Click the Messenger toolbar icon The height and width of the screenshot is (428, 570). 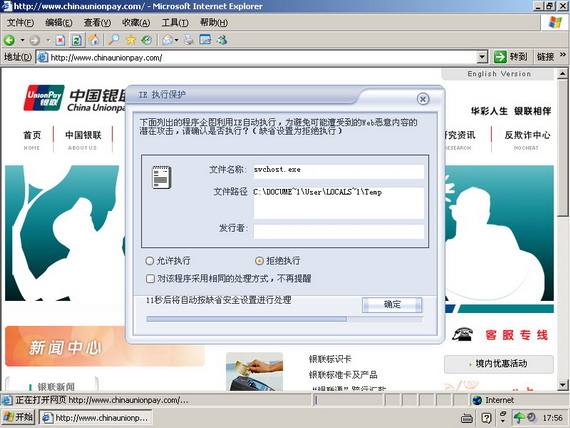pyautogui.click(x=222, y=40)
